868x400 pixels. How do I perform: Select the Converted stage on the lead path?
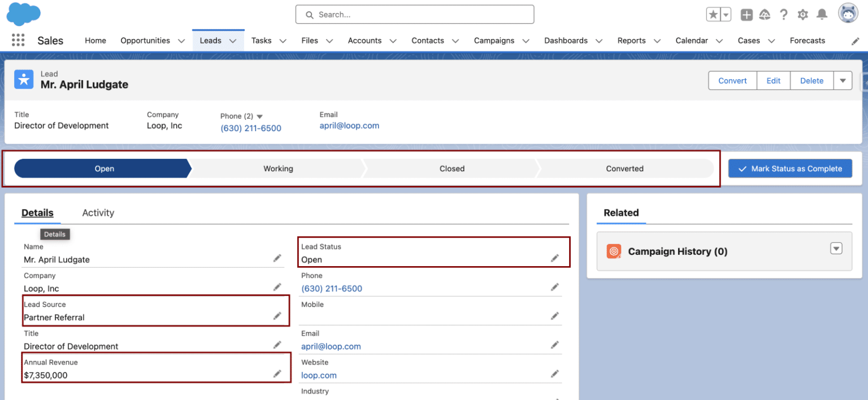(624, 168)
